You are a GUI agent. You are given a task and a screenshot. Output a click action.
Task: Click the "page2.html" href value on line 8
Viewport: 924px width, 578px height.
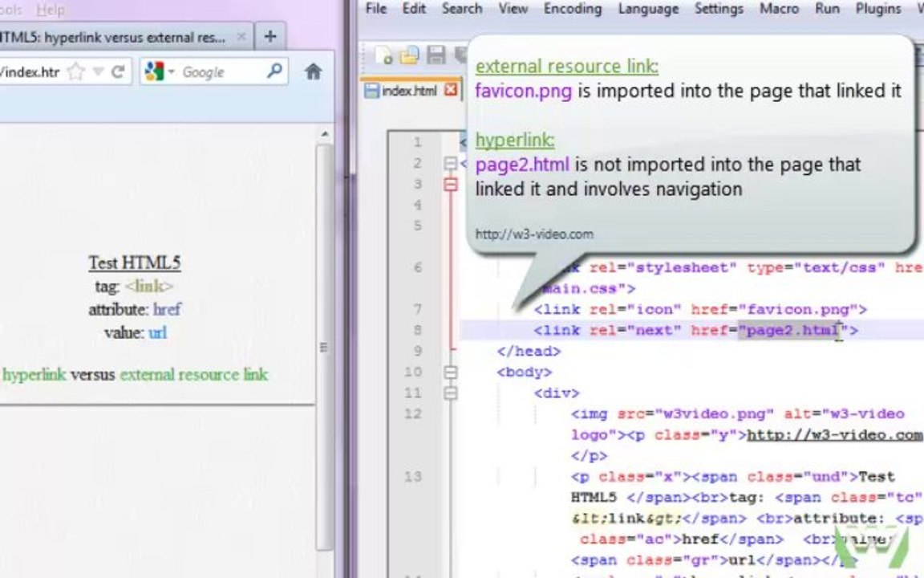click(793, 330)
